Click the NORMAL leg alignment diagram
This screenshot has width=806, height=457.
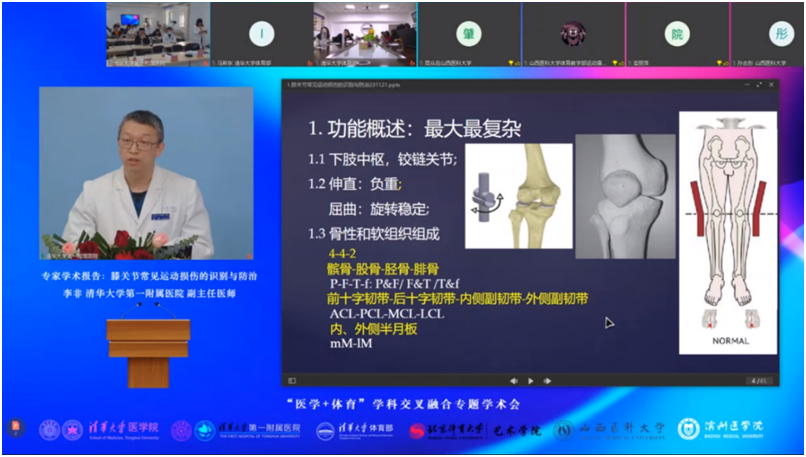pyautogui.click(x=727, y=230)
